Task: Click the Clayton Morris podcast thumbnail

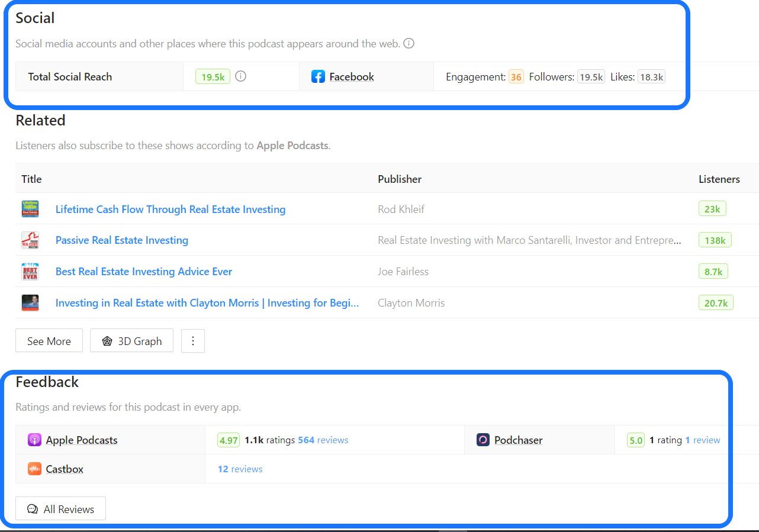Action: click(x=30, y=303)
